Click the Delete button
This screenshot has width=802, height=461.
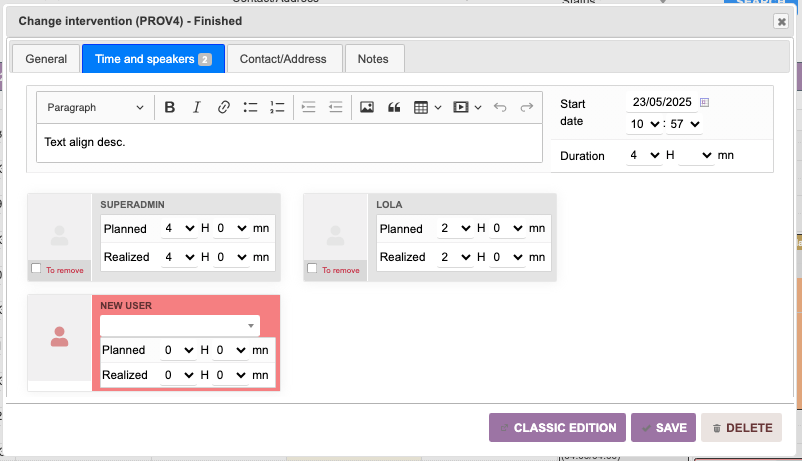coord(741,428)
